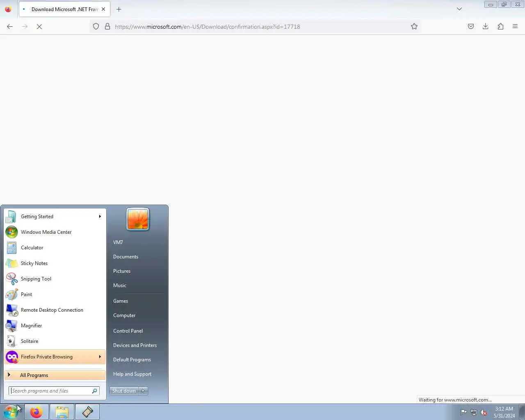Screen dimensions: 525x420
Task: Open Windows Explorer from taskbar
Action: pyautogui.click(x=62, y=412)
